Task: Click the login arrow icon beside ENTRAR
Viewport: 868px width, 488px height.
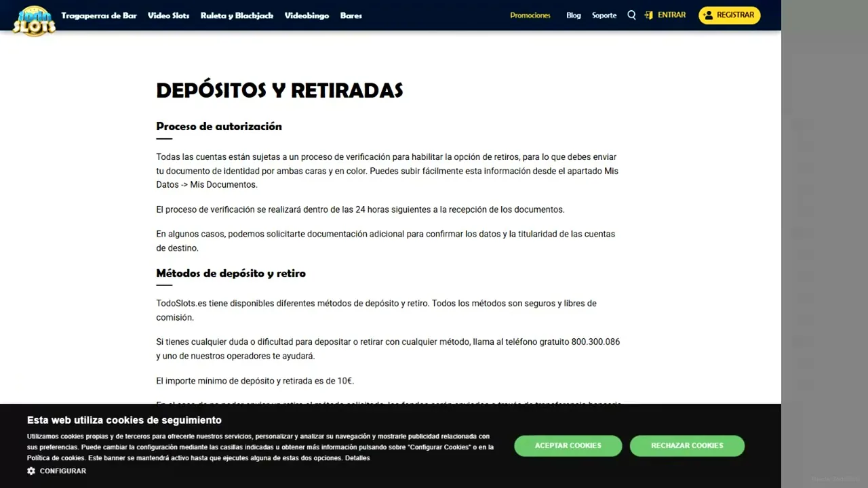Action: point(649,15)
